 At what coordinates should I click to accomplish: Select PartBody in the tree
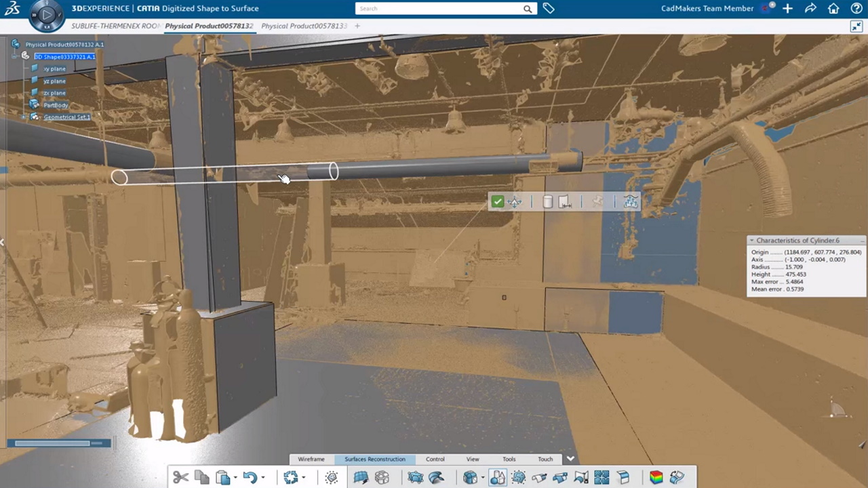point(56,105)
